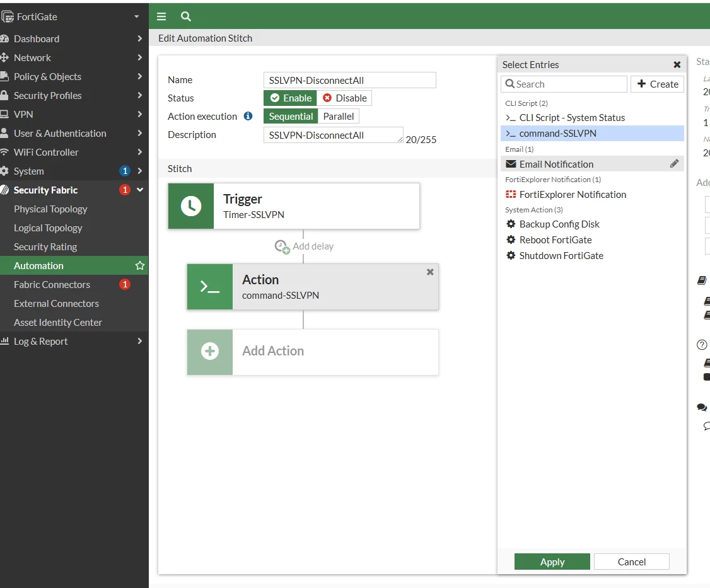This screenshot has height=588, width=710.
Task: Click the Backup Config Disk gear icon
Action: point(511,224)
